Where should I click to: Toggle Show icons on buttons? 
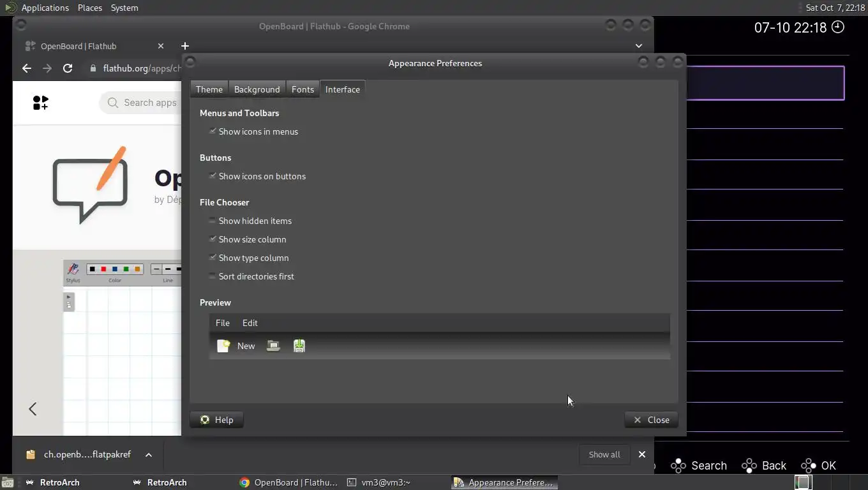pos(213,176)
